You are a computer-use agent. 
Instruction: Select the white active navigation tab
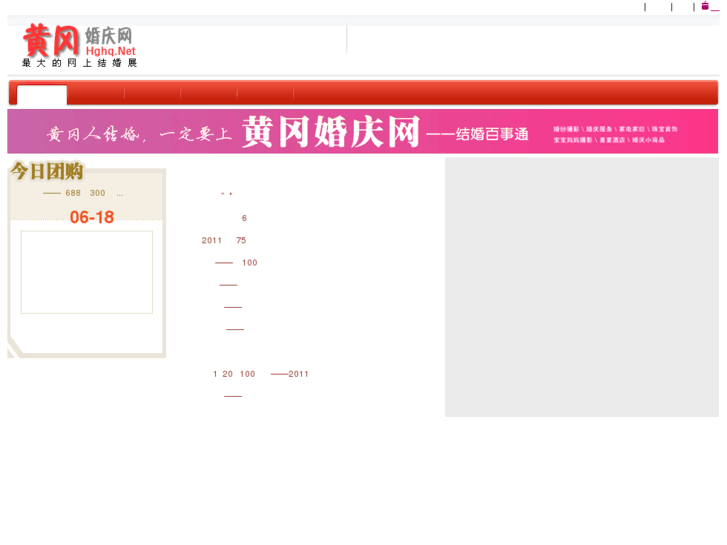[x=42, y=95]
